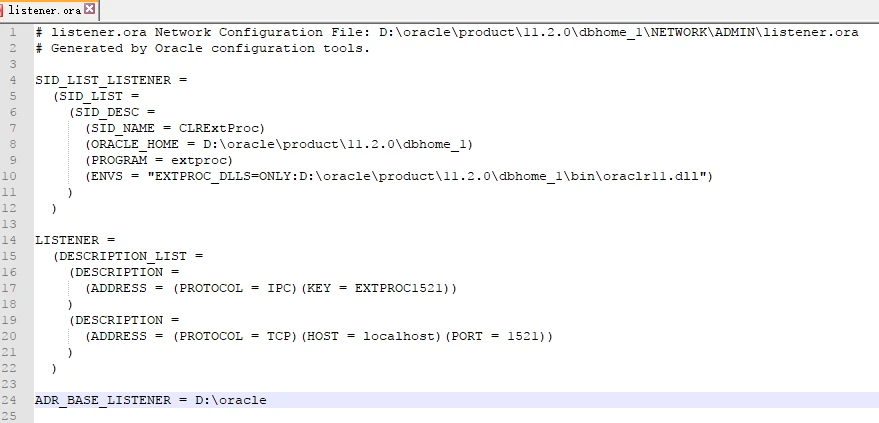
Task: Close the listener.ora tab via its X icon
Action: 90,9
